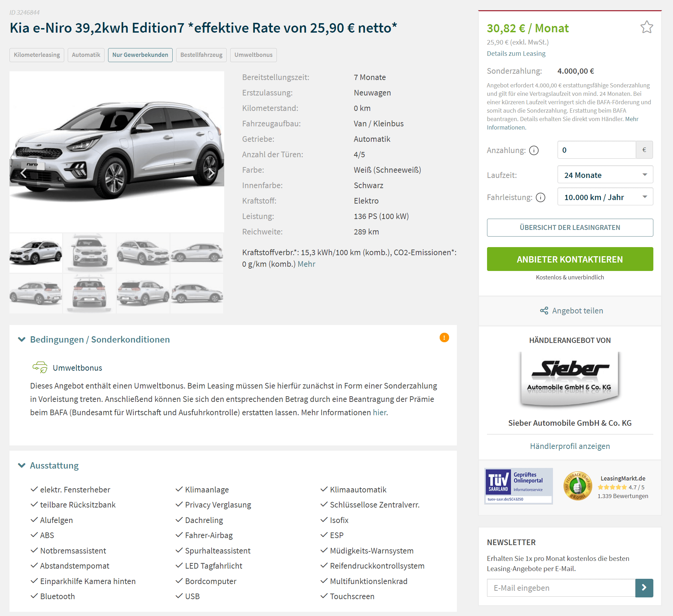Focus the Anzahlung amount field
673x616 pixels.
(597, 150)
